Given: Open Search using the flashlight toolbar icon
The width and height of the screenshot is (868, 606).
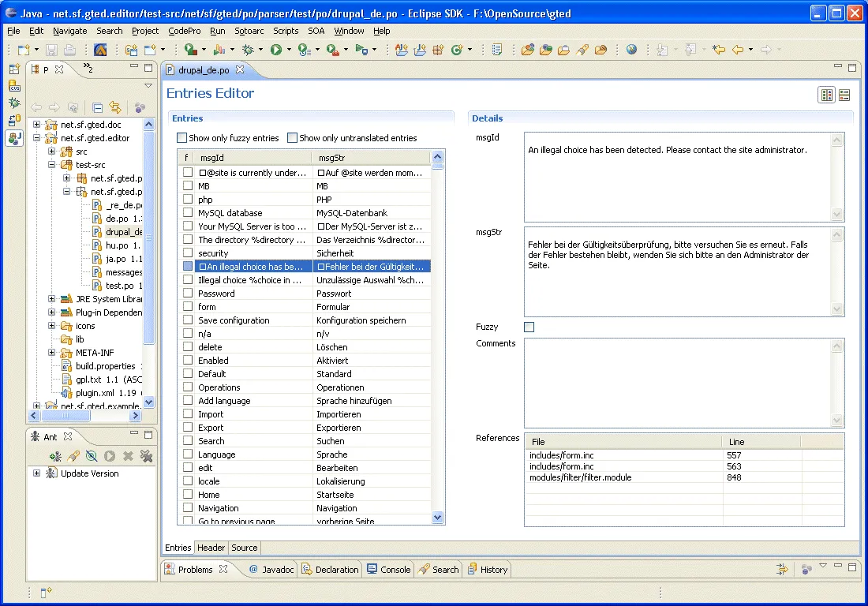Looking at the screenshot, I should [584, 49].
